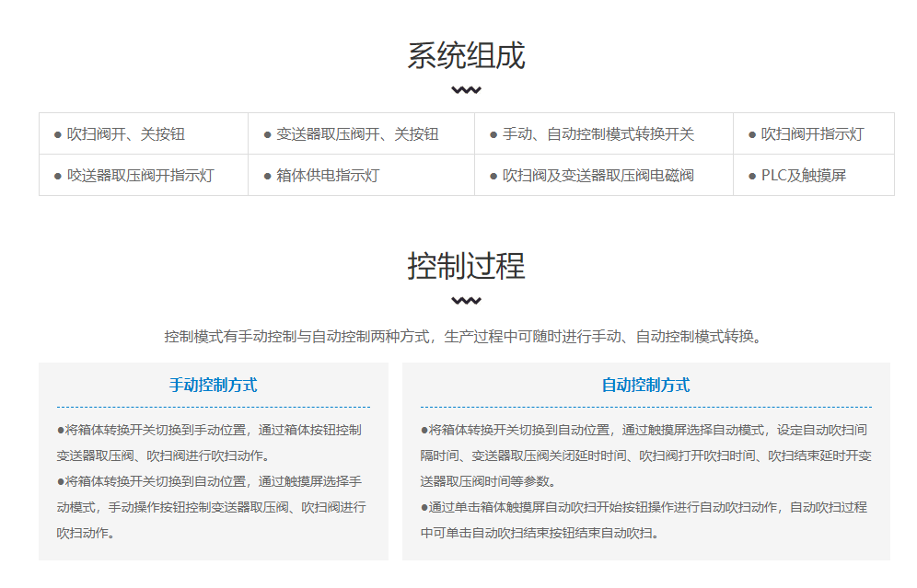This screenshot has height=588, width=917.
Task: Click the 自动控制方式 title
Action: (x=645, y=386)
